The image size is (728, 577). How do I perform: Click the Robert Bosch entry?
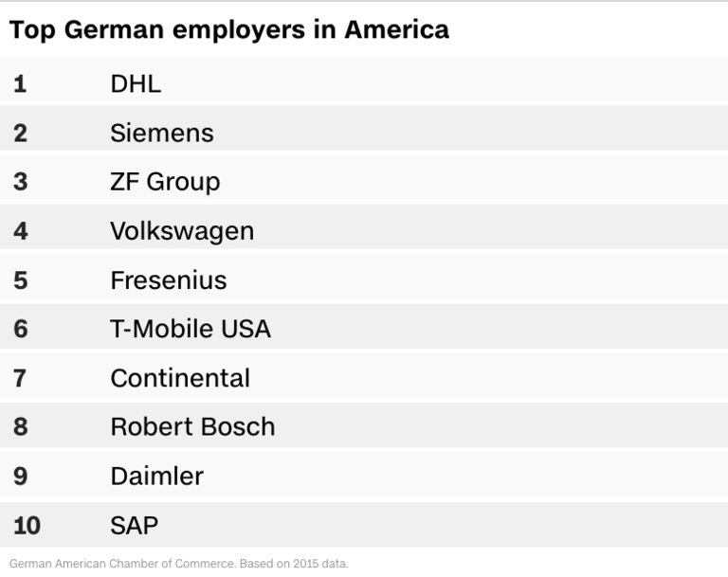192,426
